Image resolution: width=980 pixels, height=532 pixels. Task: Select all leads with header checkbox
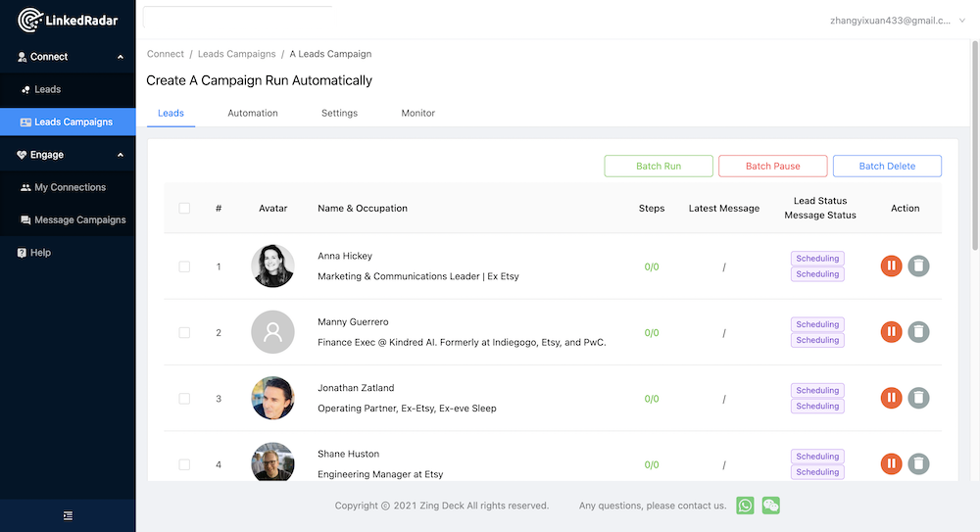point(184,208)
